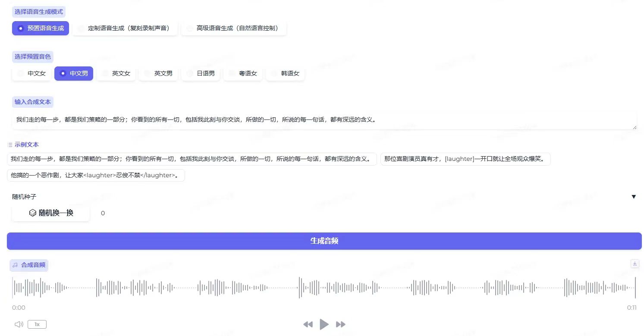
Task: Pick the 英文女 preset voice
Action: tap(116, 73)
